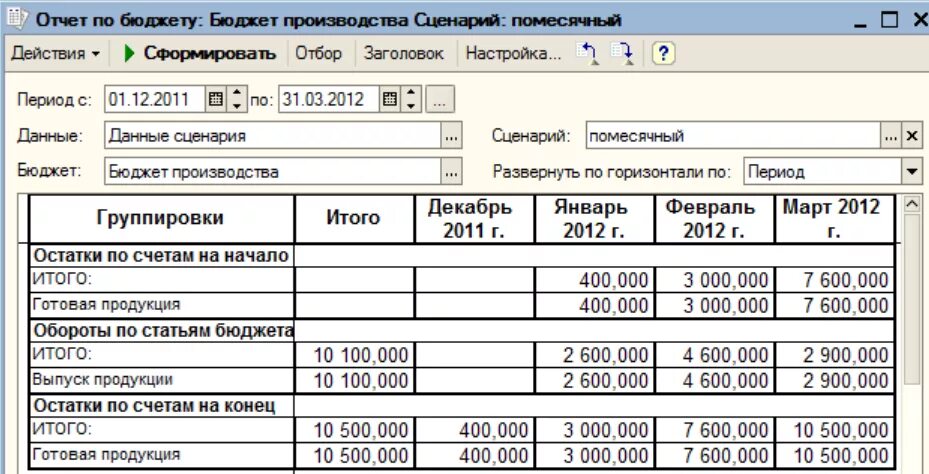Screen dimensions: 929x474
Task: Click the Данные field with Данные сценария
Action: 273,136
